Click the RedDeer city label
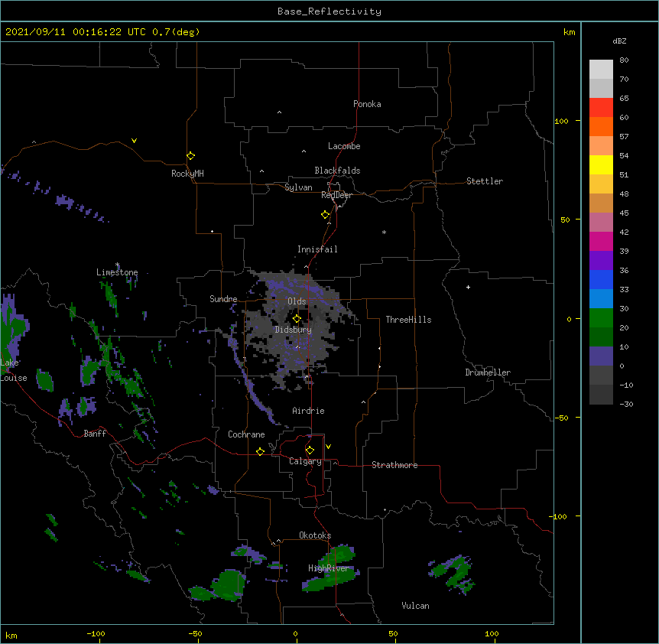659x644 pixels. pyautogui.click(x=336, y=195)
